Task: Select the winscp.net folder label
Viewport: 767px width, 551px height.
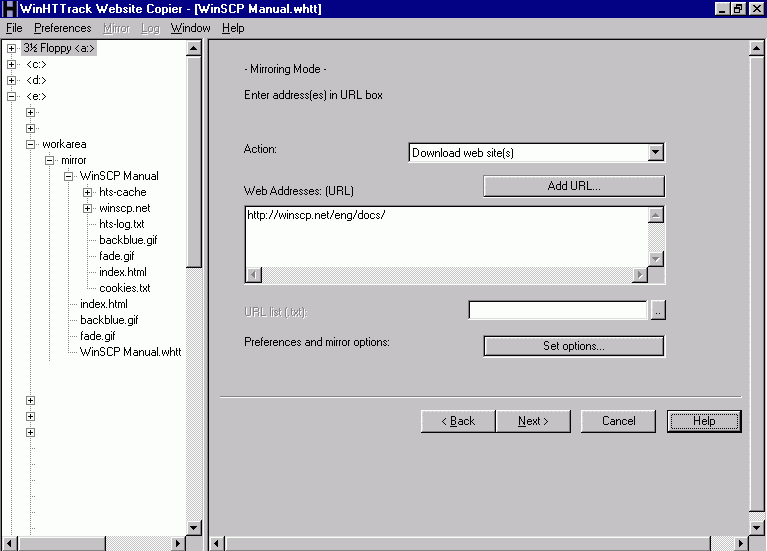Action: pos(125,208)
